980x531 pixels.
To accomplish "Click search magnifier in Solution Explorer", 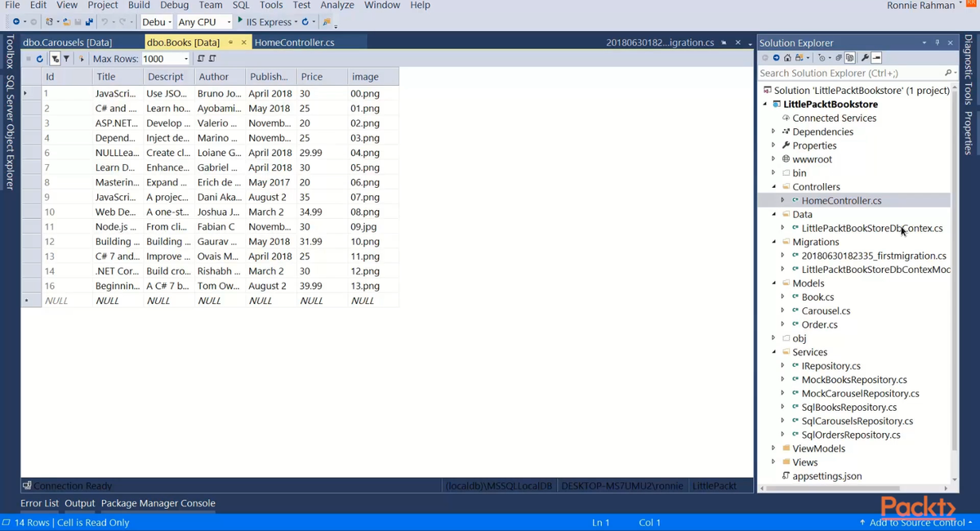I will pos(947,73).
